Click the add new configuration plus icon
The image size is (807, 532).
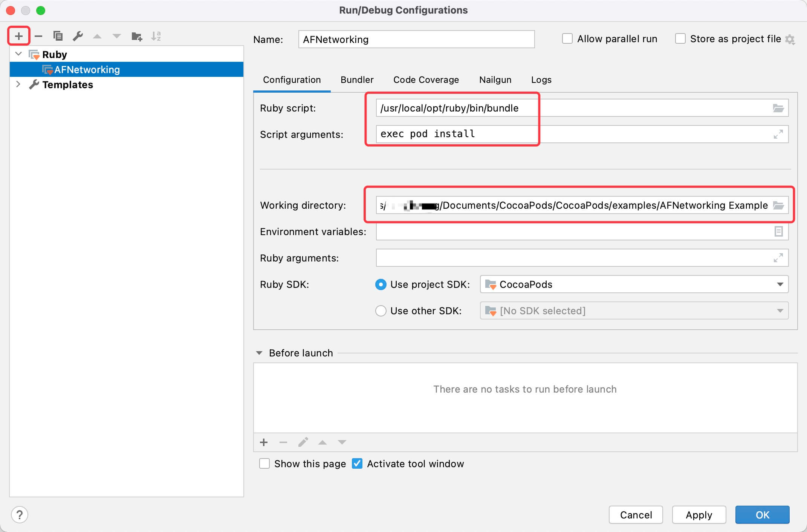tap(19, 36)
